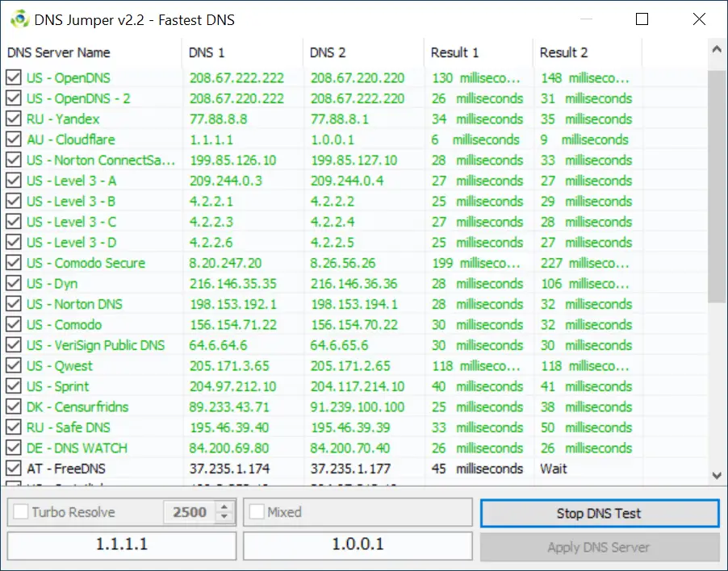Image resolution: width=728 pixels, height=571 pixels.
Task: Click the 50 milliseconds result for Safe DNS
Action: click(587, 427)
